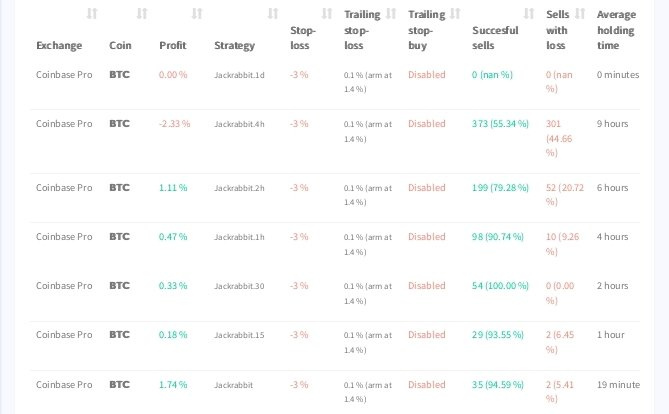Sort table by Exchange column arrows
Viewport: 669px width, 414px height.
point(92,14)
